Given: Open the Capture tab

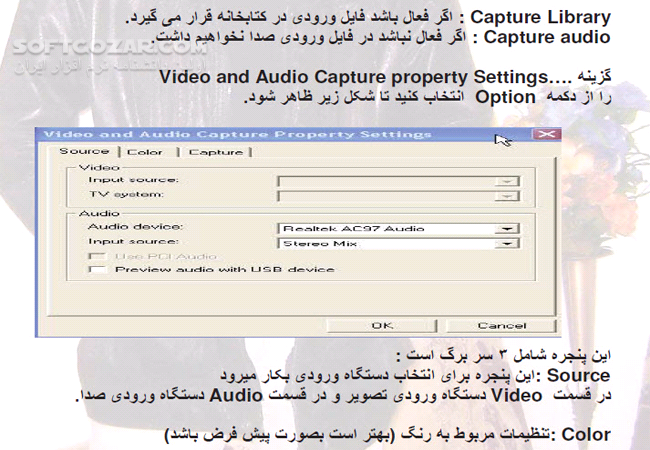Looking at the screenshot, I should [x=216, y=152].
